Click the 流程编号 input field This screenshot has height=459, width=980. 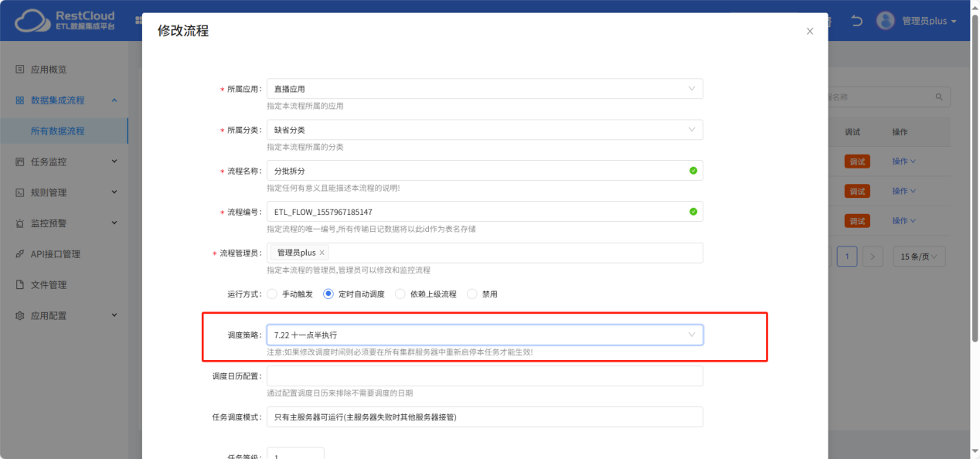point(485,211)
